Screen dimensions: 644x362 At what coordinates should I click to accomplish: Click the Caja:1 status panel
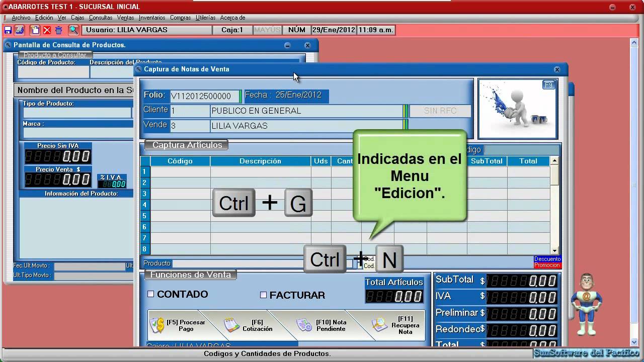click(232, 30)
